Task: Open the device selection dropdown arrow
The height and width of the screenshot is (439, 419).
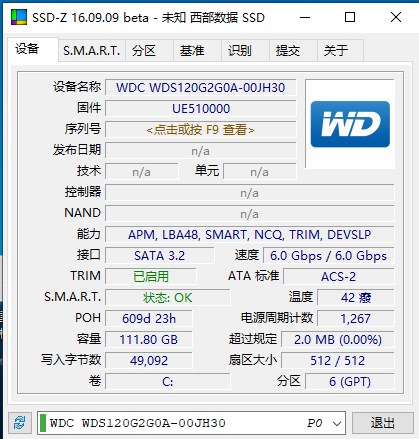Action: point(337,423)
